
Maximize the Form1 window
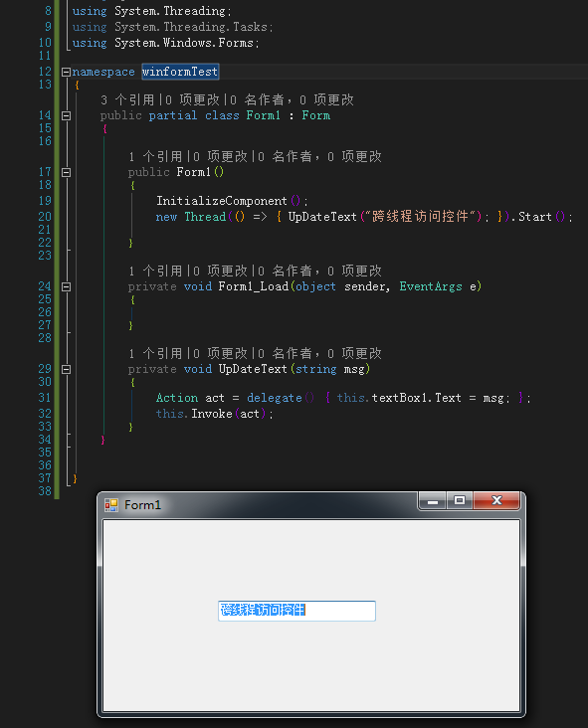(x=460, y=500)
